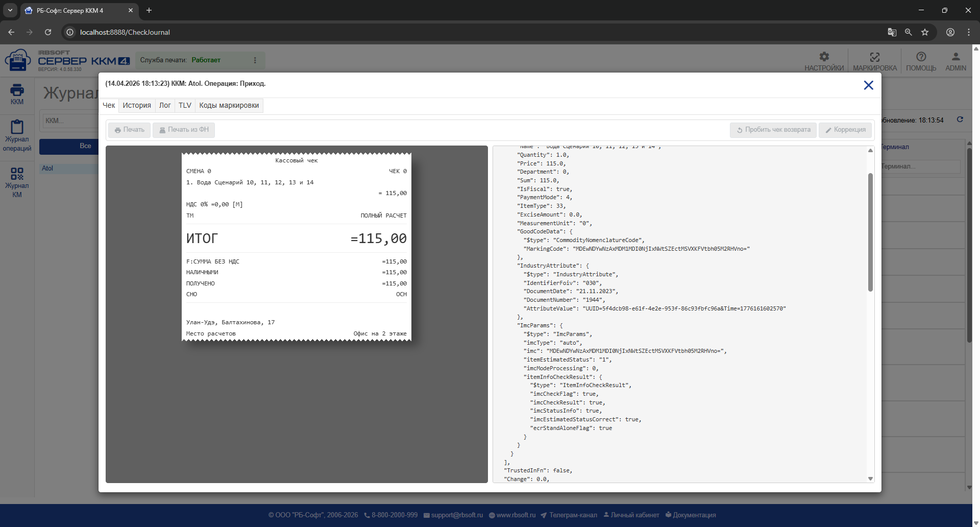980x527 pixels.
Task: Open print service three-dot menu
Action: pos(255,60)
